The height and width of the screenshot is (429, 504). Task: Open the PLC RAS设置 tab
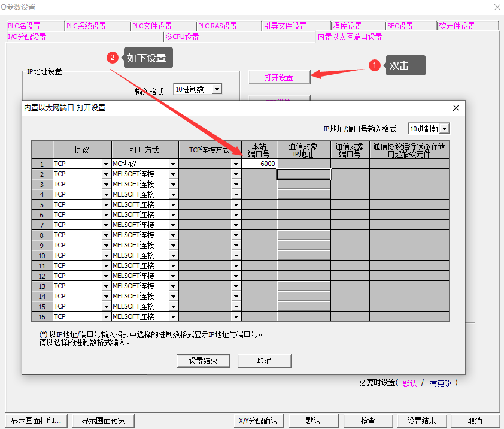click(x=217, y=26)
